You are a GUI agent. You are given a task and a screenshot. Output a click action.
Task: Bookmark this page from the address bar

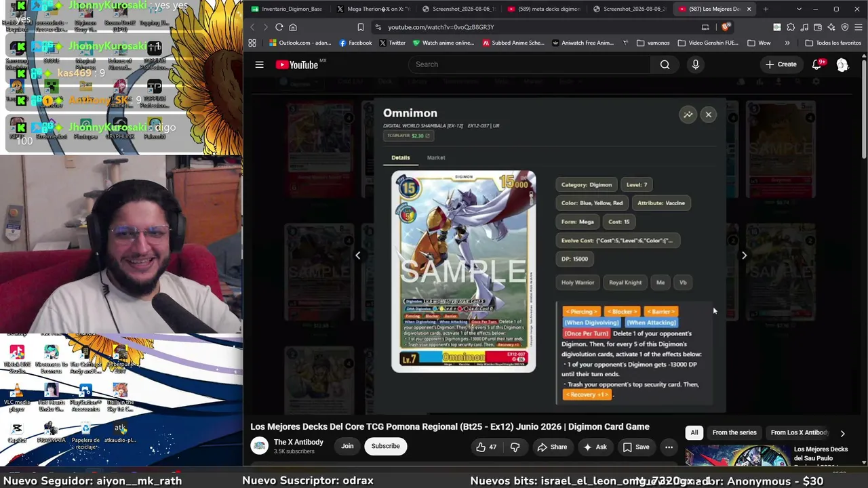click(360, 27)
